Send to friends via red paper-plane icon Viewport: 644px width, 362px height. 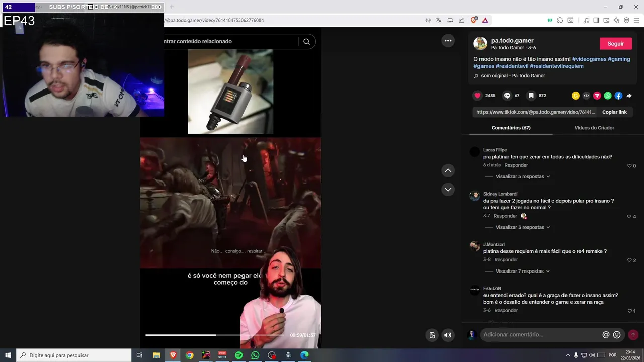597,96
